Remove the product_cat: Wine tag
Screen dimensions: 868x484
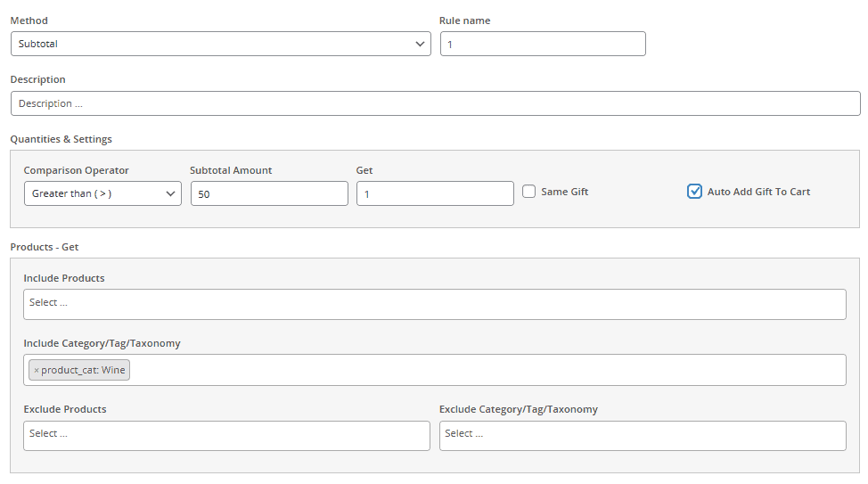[x=37, y=370]
